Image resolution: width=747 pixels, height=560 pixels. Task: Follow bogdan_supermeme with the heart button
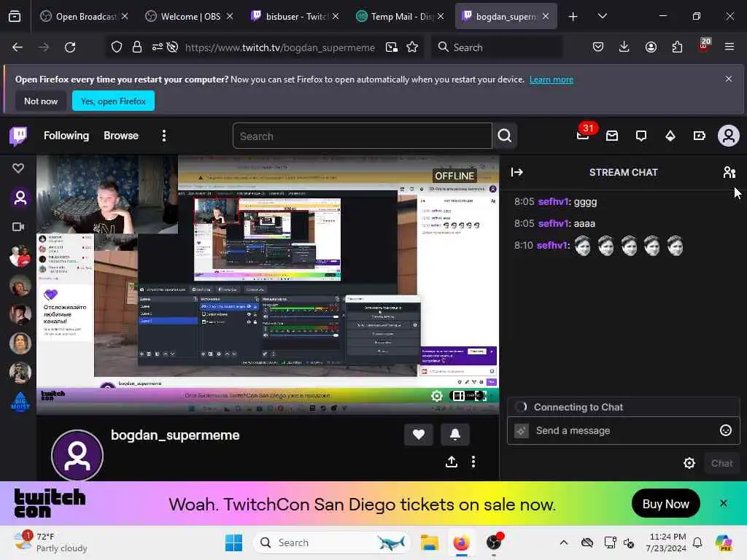[418, 435]
